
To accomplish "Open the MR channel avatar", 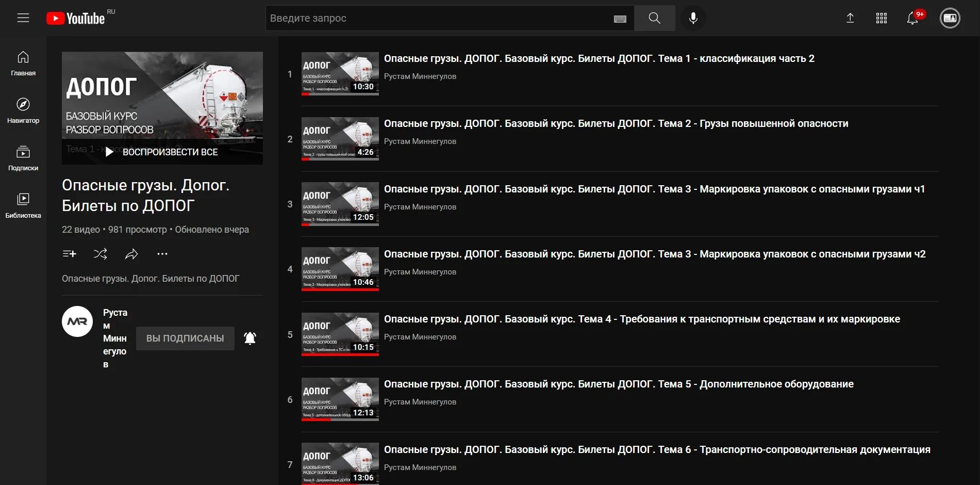I will pos(77,321).
